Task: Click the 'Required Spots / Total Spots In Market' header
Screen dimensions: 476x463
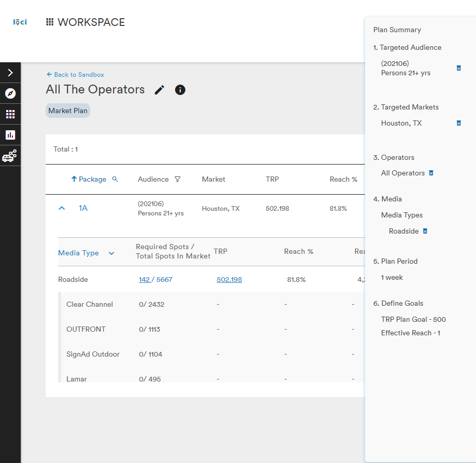Action: (x=173, y=251)
